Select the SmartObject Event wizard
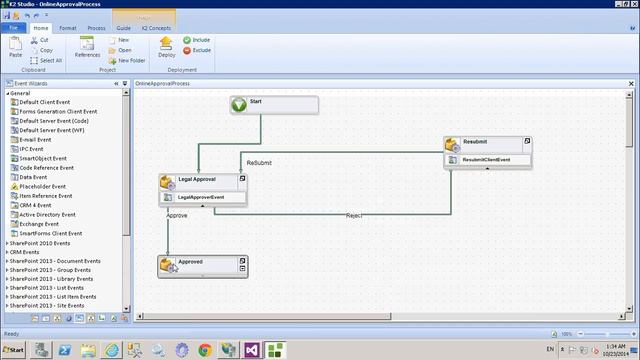Screen dimensions: 640x360 point(38,158)
